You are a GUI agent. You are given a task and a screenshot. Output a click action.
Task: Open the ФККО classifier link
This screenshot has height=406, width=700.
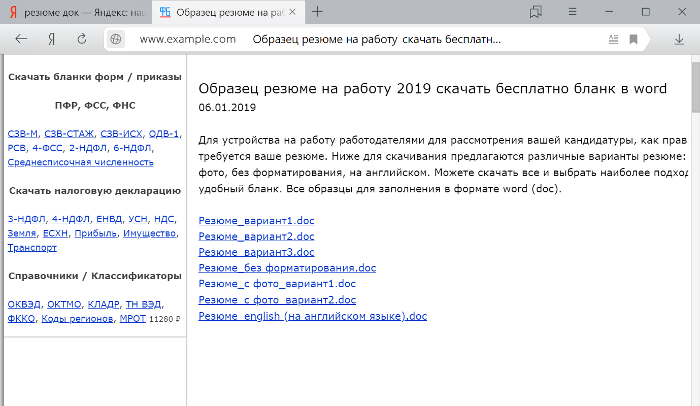21,319
